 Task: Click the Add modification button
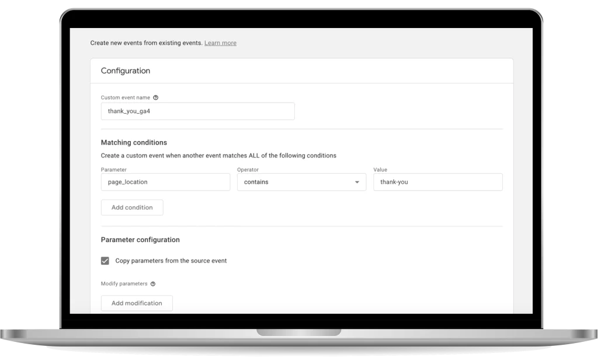click(137, 303)
